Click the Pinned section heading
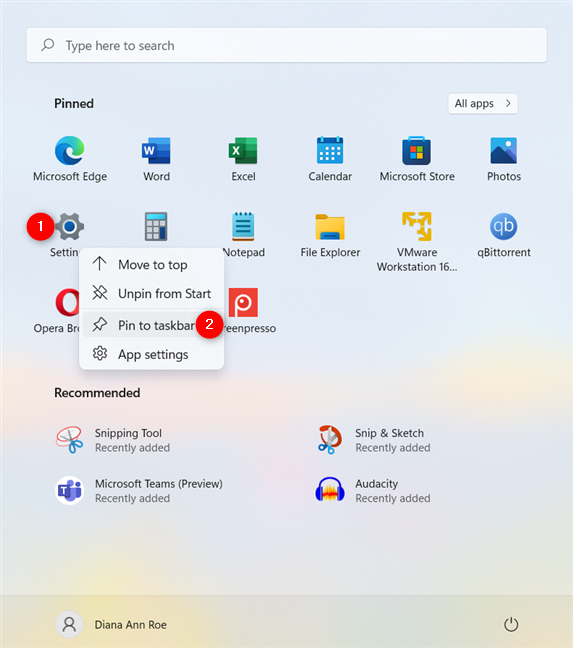This screenshot has height=648, width=573. click(74, 103)
